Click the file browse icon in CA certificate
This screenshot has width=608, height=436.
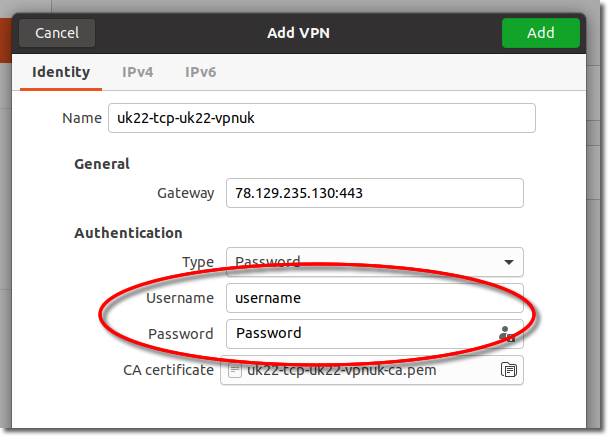[x=509, y=370]
